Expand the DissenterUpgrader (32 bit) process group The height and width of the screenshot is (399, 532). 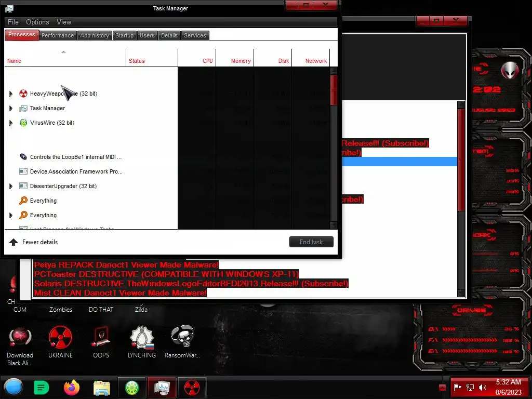point(11,186)
